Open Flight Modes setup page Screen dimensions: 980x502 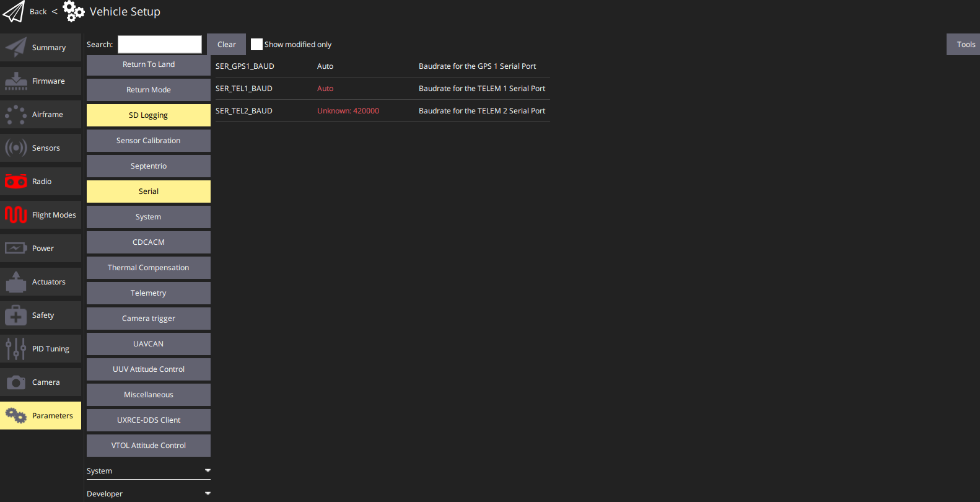point(41,215)
